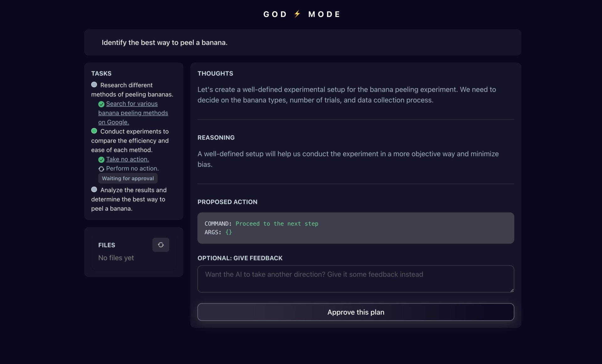
Task: Click inside the feedback text area
Action: (355, 279)
